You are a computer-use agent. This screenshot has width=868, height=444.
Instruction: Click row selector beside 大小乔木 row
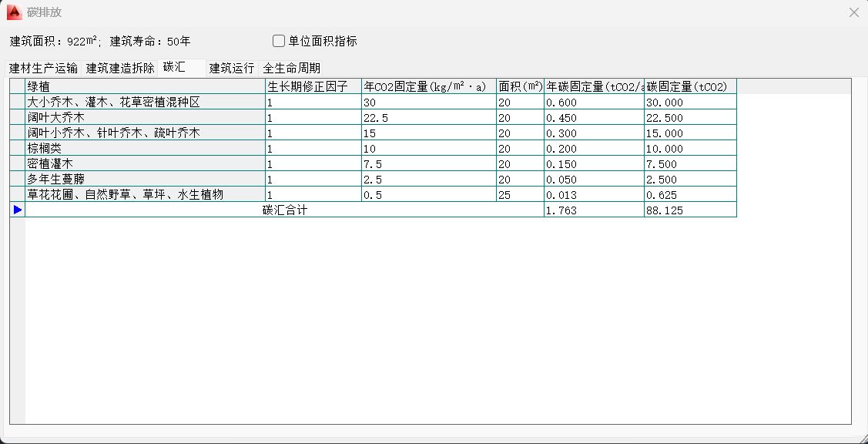pyautogui.click(x=18, y=102)
